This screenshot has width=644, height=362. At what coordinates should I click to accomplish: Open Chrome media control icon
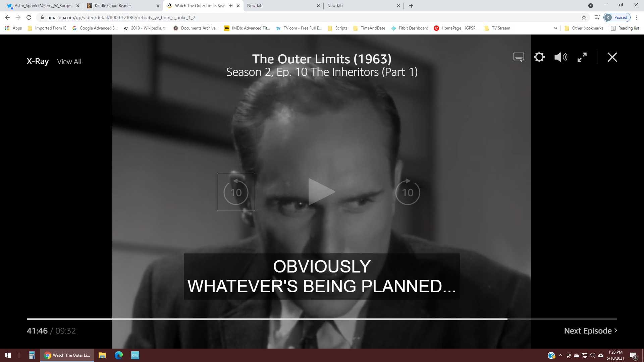pyautogui.click(x=597, y=17)
